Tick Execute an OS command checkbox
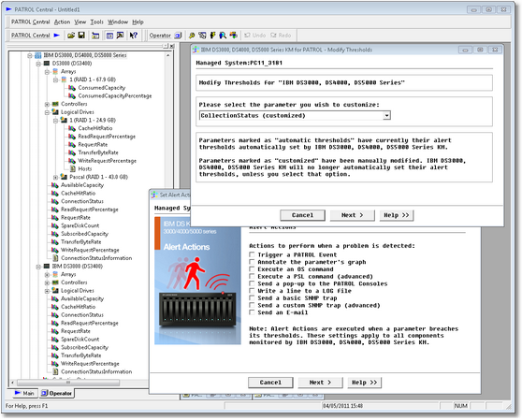 point(252,269)
